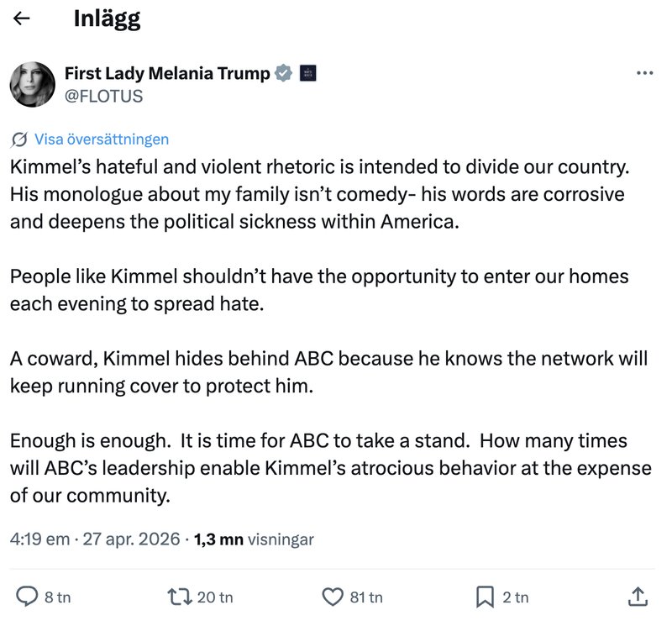Open the repost arrows menu
Image resolution: width=672 pixels, height=626 pixels.
pos(180,597)
